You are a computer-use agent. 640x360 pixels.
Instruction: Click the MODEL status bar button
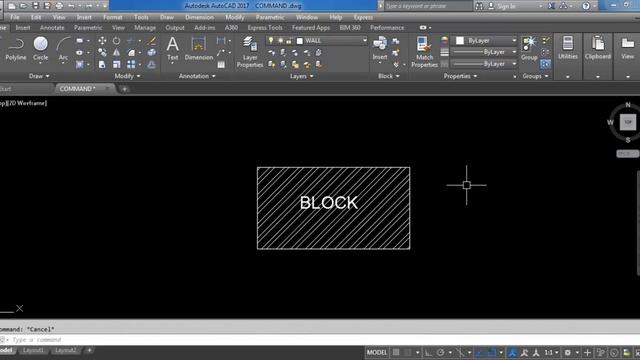(376, 352)
